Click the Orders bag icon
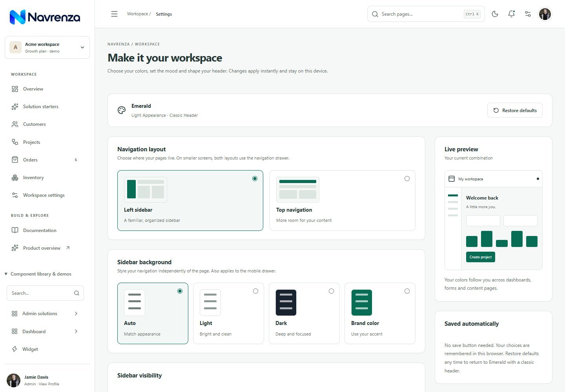This screenshot has width=565, height=392. tap(15, 160)
